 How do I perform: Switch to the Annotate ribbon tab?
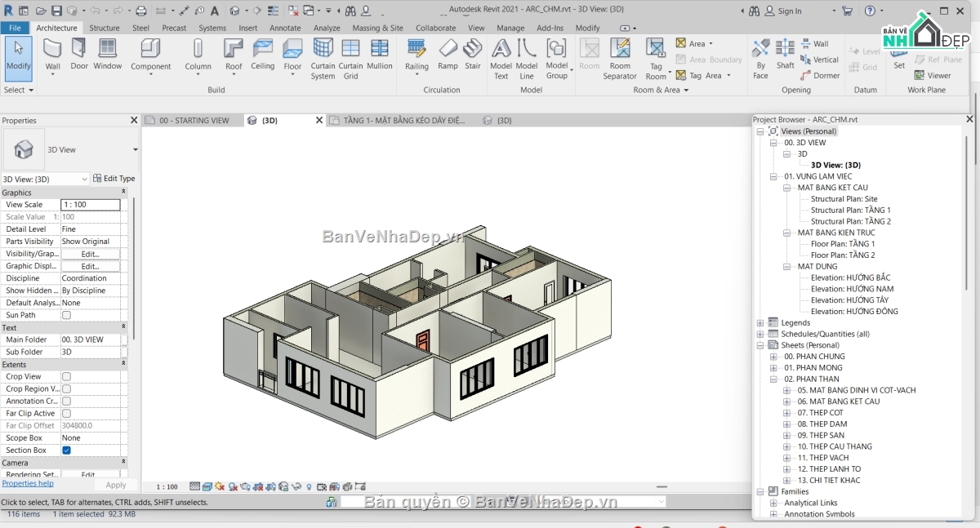coord(285,28)
